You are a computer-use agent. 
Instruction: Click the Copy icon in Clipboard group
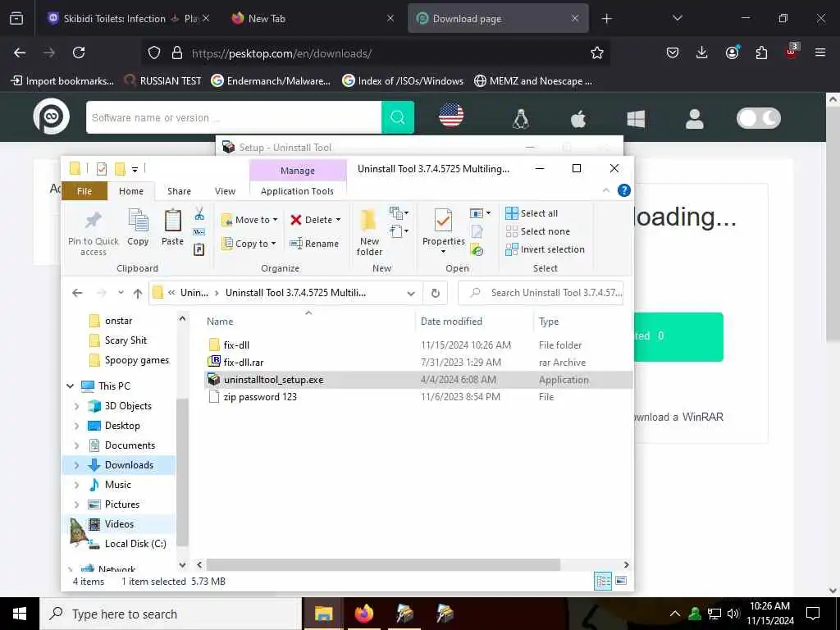[x=138, y=220]
